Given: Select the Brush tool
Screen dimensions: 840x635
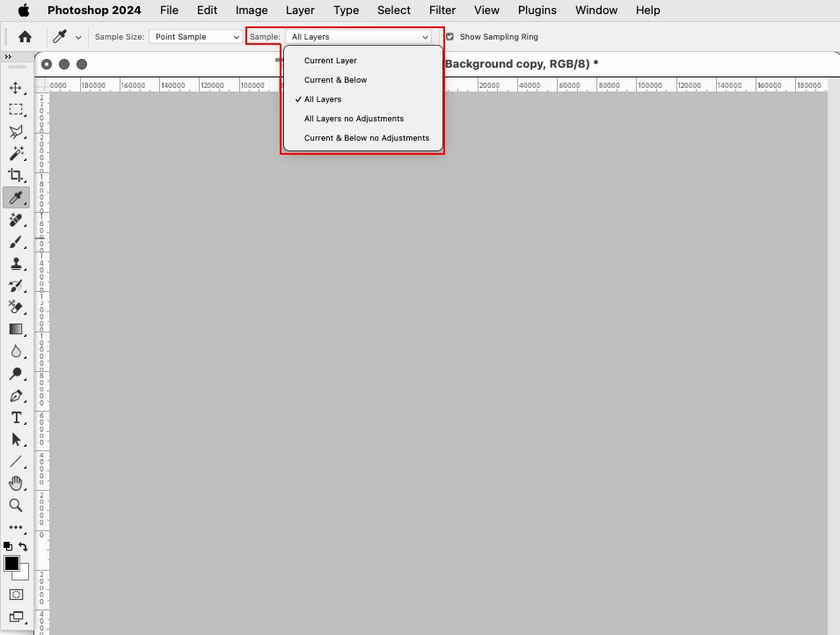Looking at the screenshot, I should click(x=16, y=242).
